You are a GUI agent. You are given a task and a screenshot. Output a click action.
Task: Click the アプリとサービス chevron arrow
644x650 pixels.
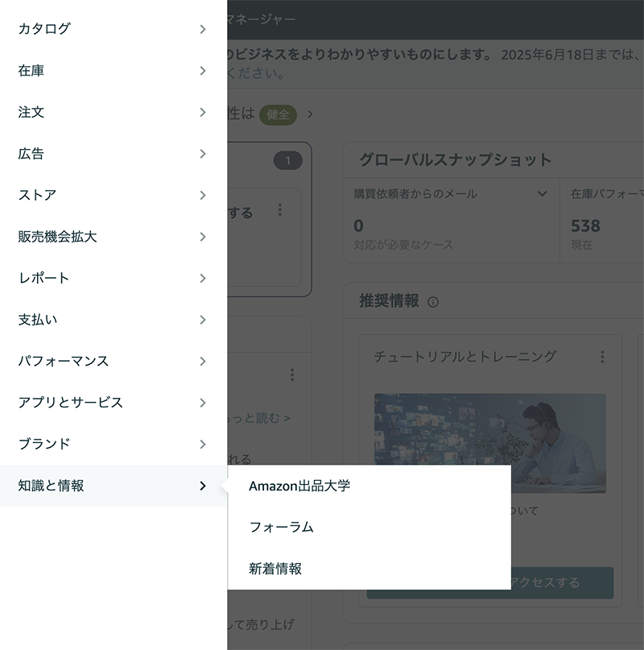tap(203, 403)
